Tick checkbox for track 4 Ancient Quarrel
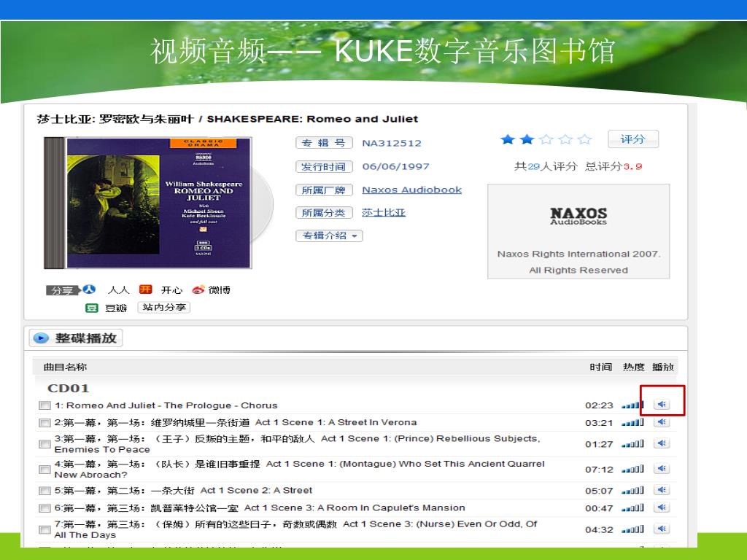Image resolution: width=747 pixels, height=560 pixels. [x=44, y=470]
